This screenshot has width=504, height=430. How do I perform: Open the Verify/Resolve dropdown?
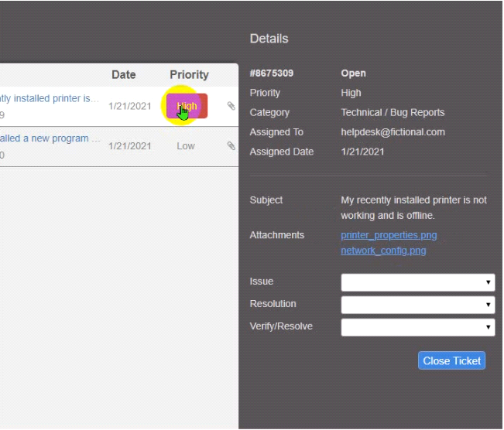click(418, 327)
